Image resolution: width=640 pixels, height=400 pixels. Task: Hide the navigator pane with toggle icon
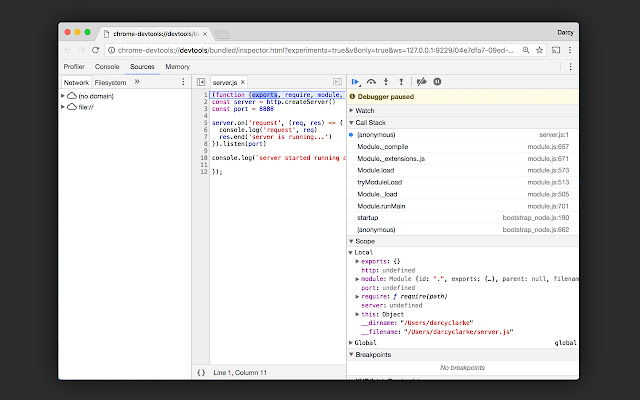200,82
